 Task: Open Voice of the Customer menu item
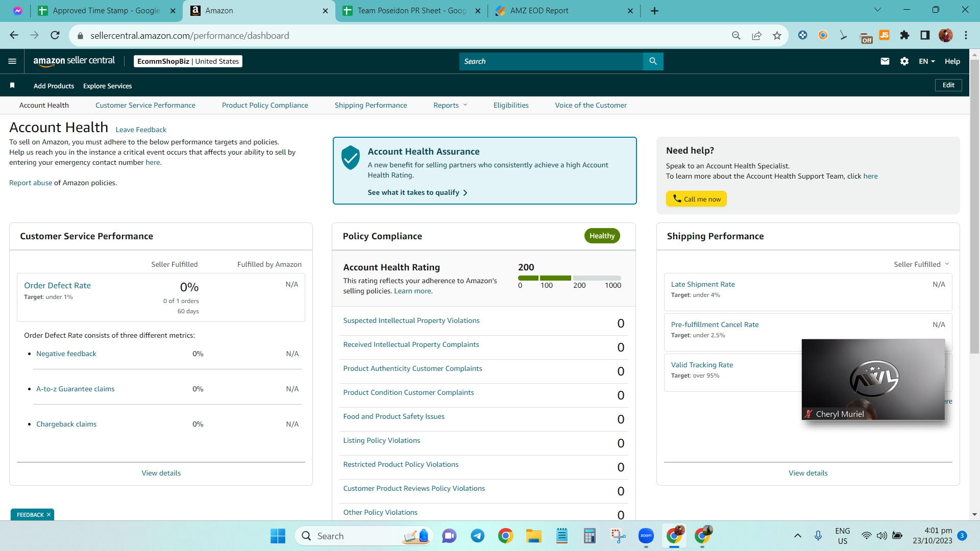[x=591, y=105]
